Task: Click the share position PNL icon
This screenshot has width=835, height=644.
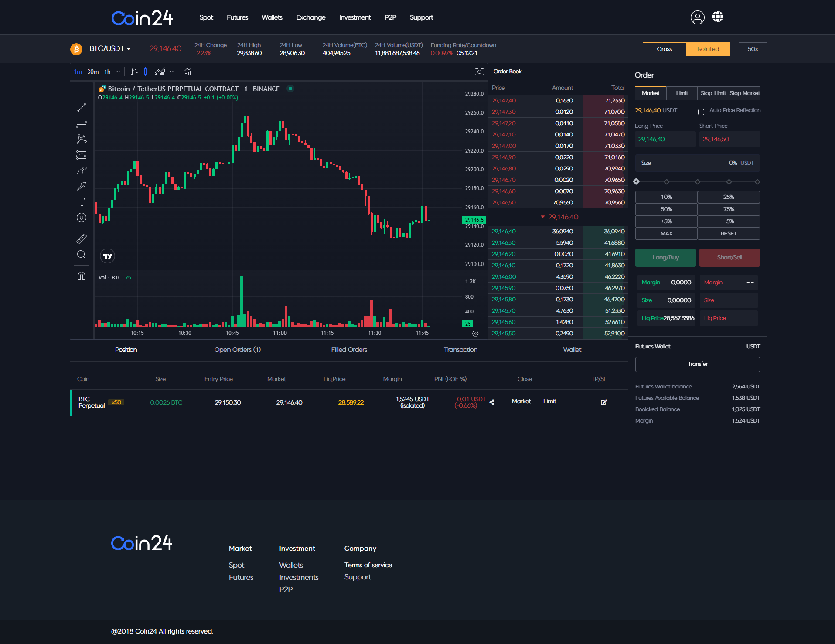Action: point(492,402)
